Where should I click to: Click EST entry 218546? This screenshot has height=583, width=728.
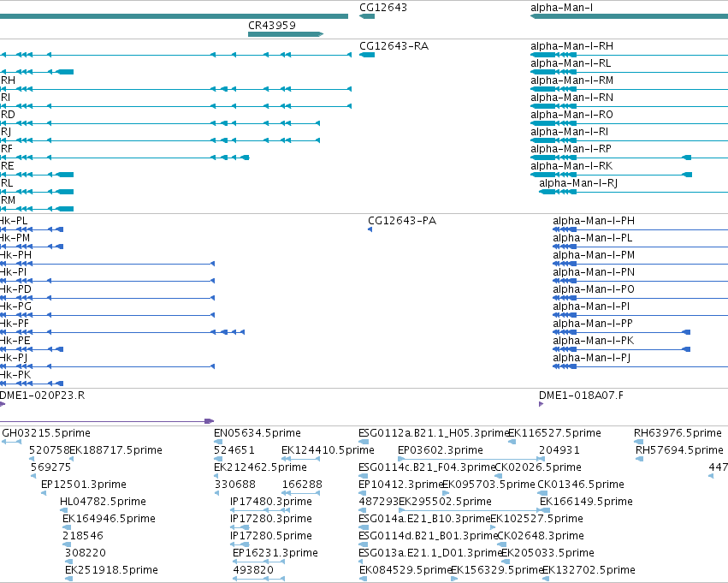click(x=83, y=536)
